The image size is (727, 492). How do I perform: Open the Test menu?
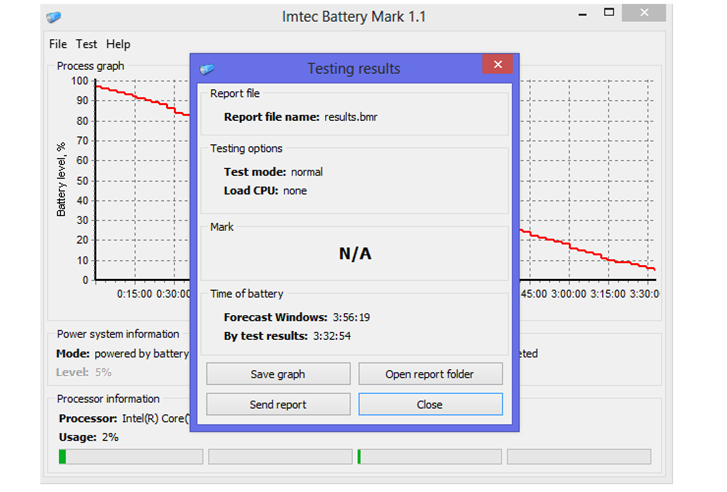point(86,44)
